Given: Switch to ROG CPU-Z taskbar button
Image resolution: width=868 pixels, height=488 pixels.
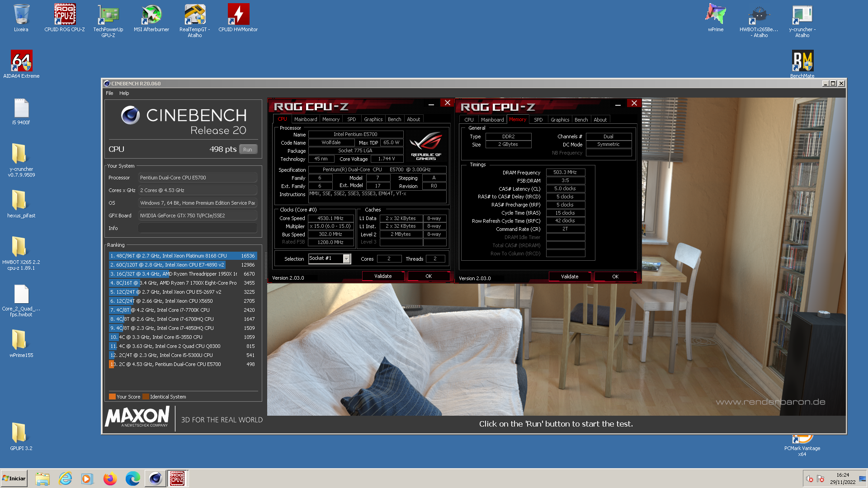Looking at the screenshot, I should [x=177, y=479].
